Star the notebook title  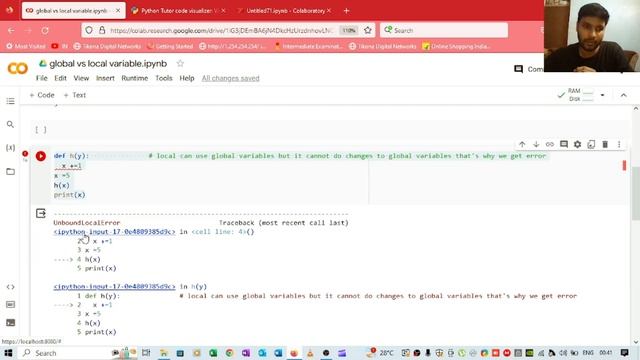click(x=180, y=64)
